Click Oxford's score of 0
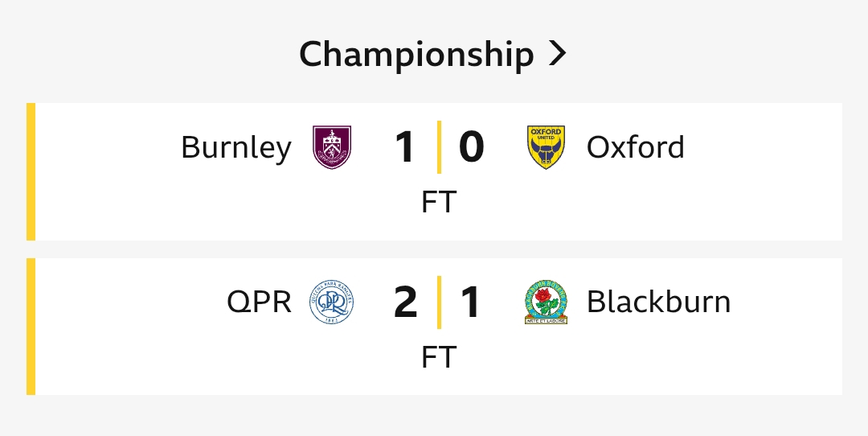This screenshot has height=436, width=868. [x=472, y=147]
